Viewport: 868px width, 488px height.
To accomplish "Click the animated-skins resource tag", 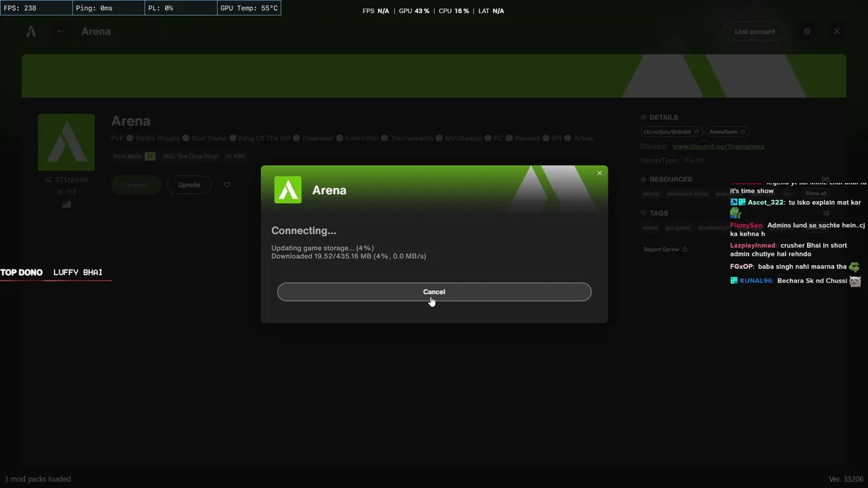I will click(687, 194).
